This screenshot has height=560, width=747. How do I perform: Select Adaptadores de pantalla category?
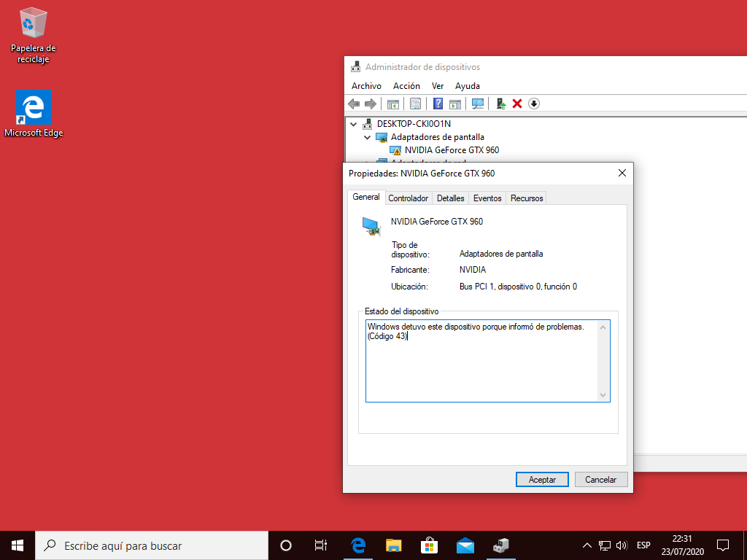(438, 137)
